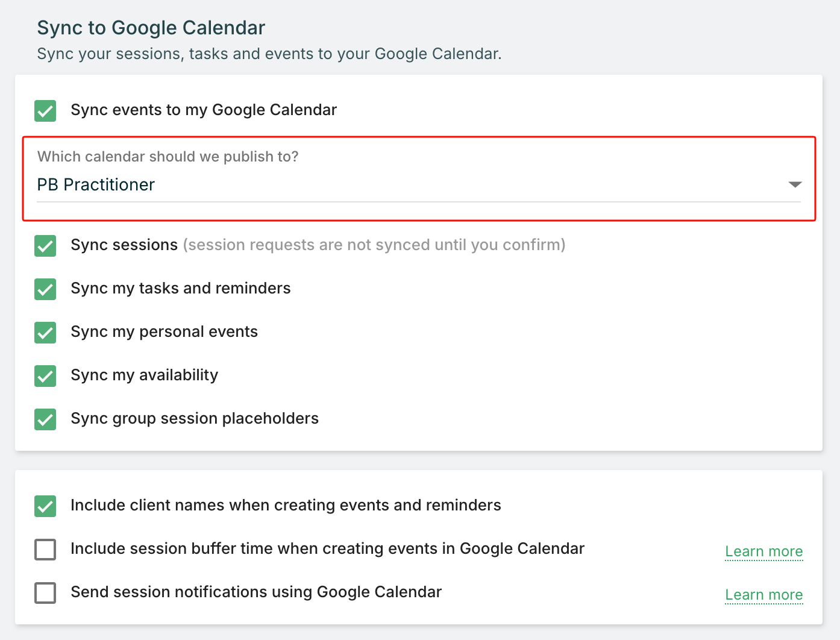Click the 'Sync my tasks and reminders' label text

pyautogui.click(x=181, y=288)
